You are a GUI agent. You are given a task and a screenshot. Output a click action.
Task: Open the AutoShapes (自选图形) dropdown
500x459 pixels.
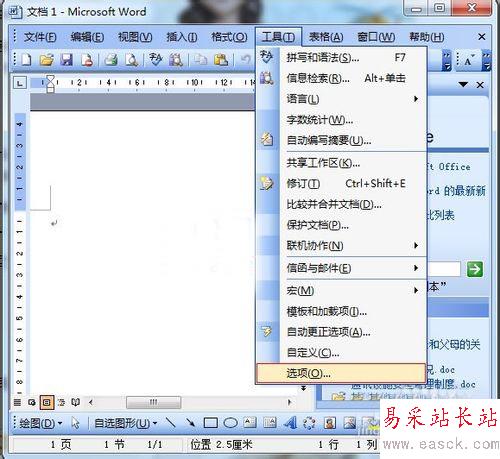(x=126, y=423)
